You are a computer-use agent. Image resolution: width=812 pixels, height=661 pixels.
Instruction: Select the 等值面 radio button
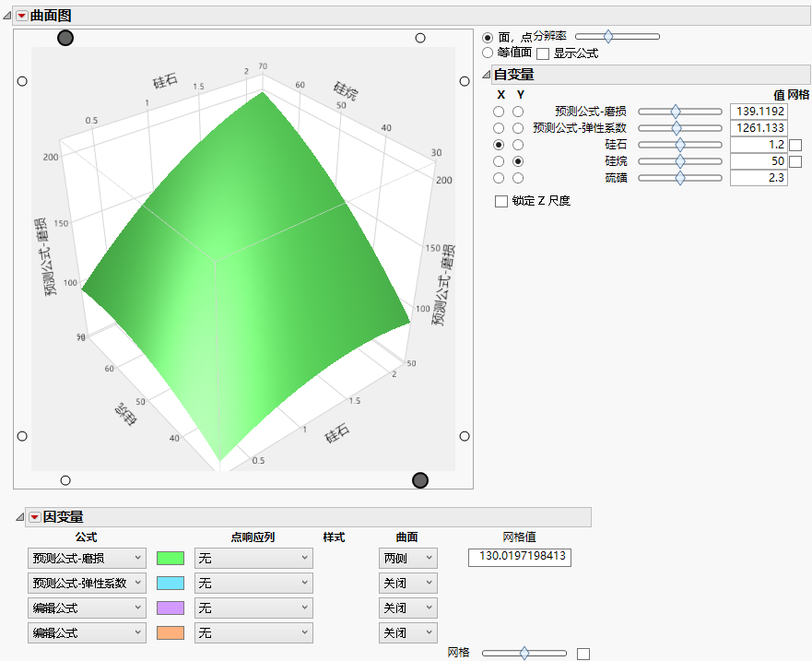(488, 53)
